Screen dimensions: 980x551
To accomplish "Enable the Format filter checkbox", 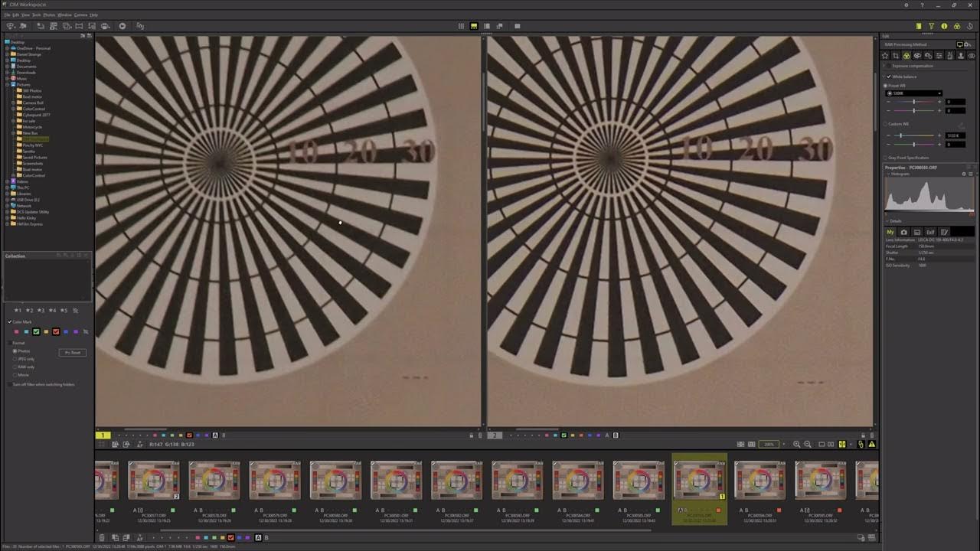I will [10, 343].
